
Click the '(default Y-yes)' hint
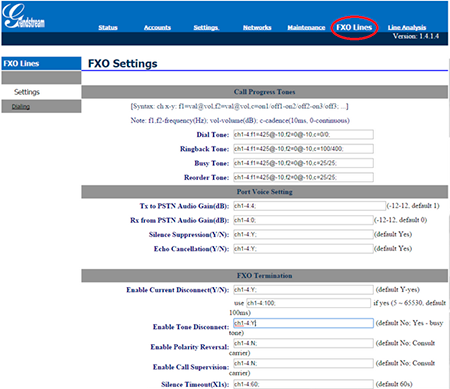click(398, 289)
